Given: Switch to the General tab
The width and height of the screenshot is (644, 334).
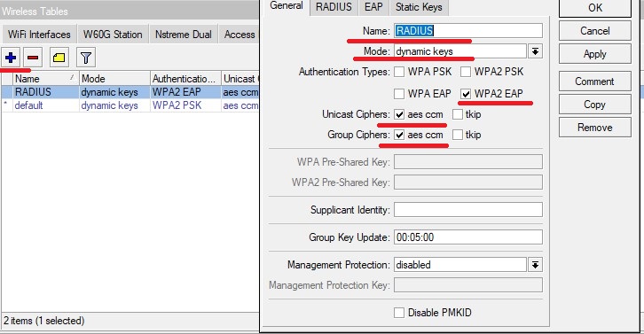Looking at the screenshot, I should coord(287,6).
